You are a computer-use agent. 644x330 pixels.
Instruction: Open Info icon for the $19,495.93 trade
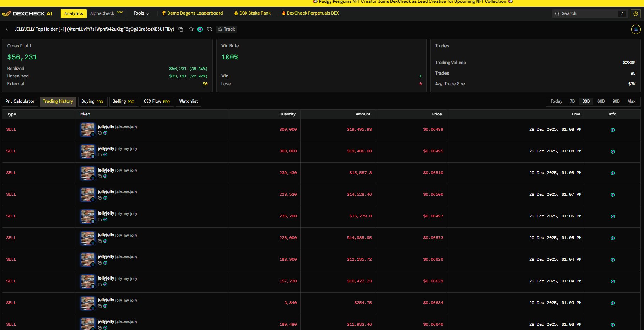(612, 130)
